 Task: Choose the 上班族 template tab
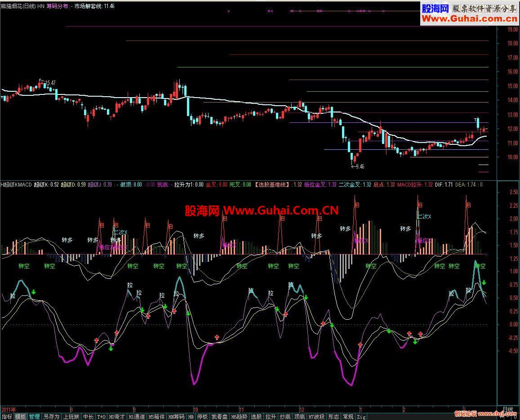(71, 417)
